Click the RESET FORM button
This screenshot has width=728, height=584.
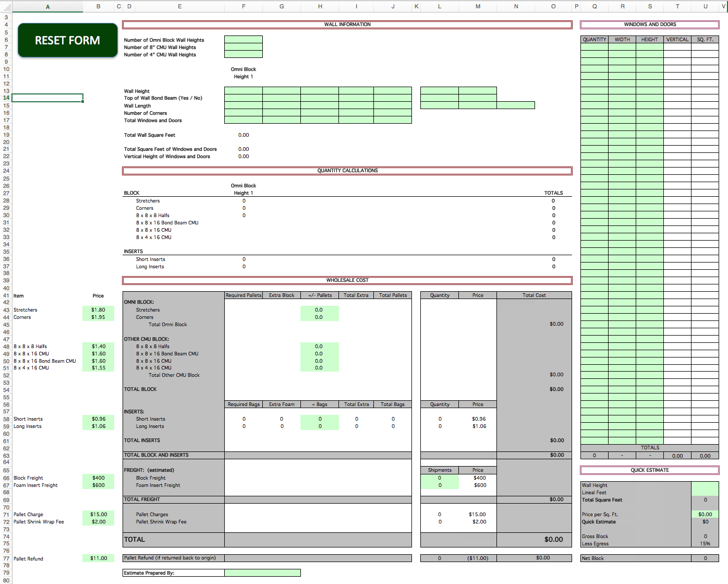click(x=67, y=40)
